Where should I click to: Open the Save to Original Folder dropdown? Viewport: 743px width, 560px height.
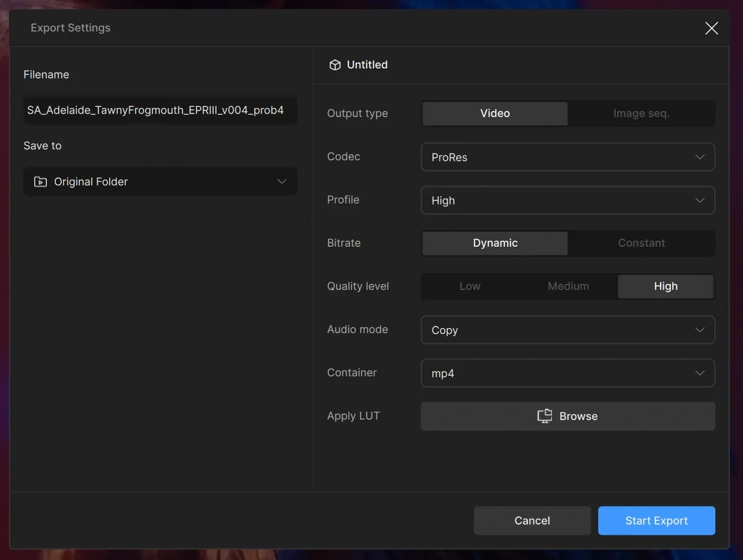pyautogui.click(x=160, y=182)
